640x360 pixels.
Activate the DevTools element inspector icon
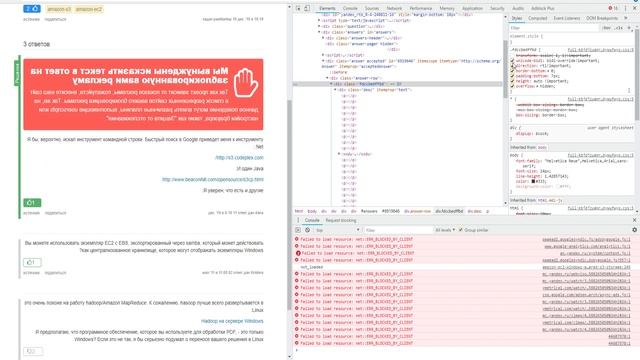(x=298, y=8)
